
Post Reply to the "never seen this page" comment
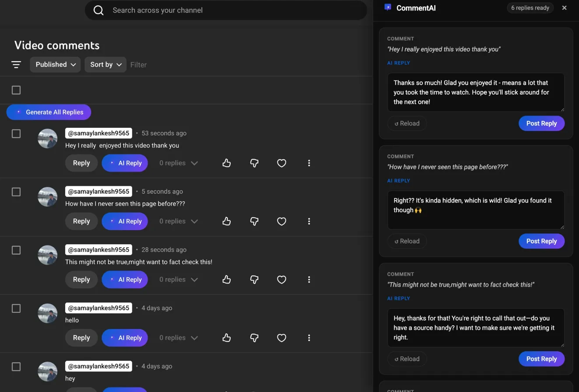(x=541, y=241)
